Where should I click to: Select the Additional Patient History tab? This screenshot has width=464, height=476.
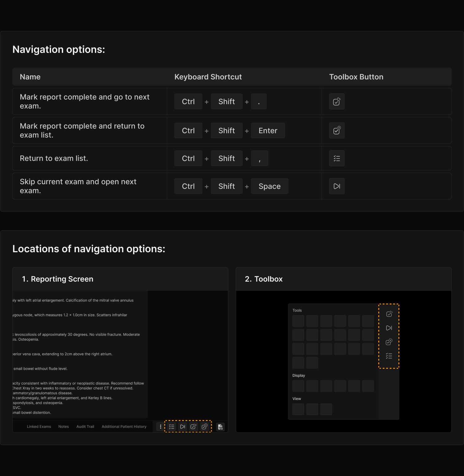tap(124, 427)
